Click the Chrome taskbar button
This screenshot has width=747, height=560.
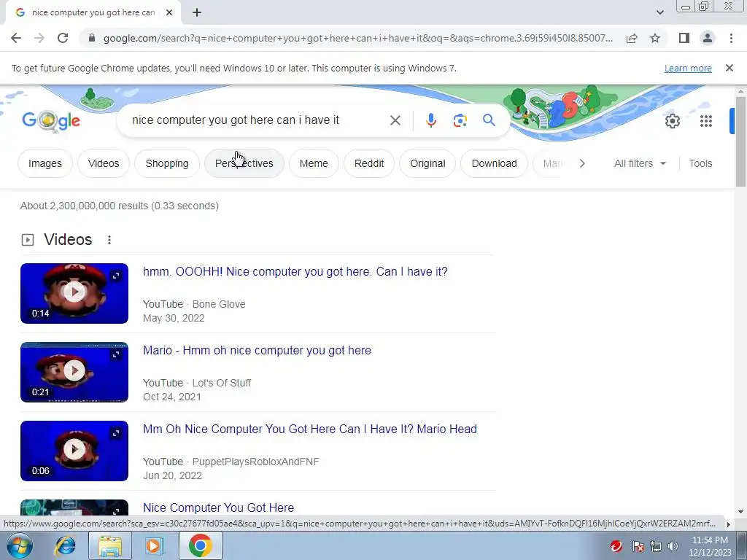coord(200,545)
